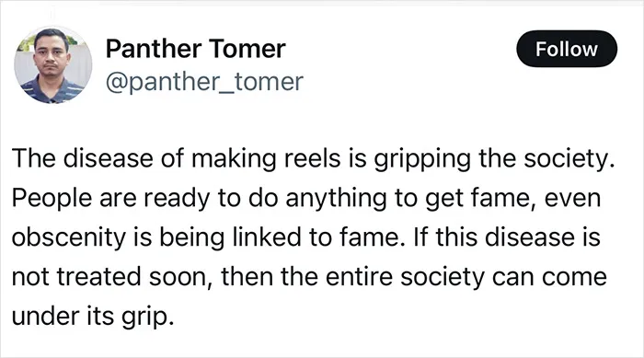Screen dimensions: 644x358
Task: Open Panther Tomer's profile picture
Action: [53, 65]
